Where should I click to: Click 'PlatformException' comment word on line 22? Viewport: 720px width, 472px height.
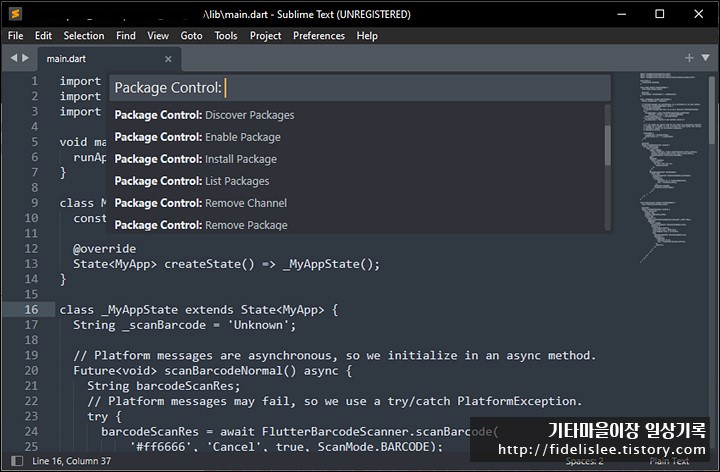click(x=516, y=401)
